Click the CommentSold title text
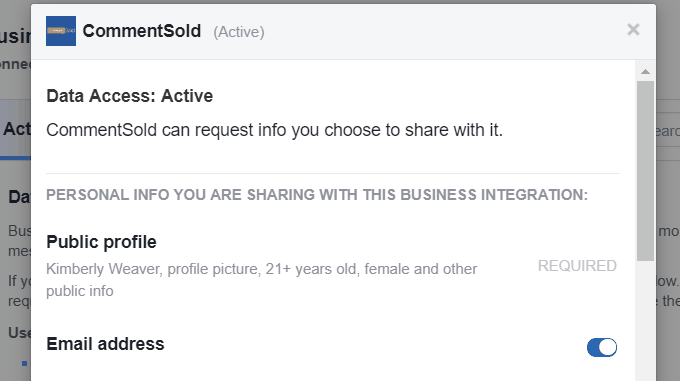This screenshot has width=680, height=381. pyautogui.click(x=142, y=31)
